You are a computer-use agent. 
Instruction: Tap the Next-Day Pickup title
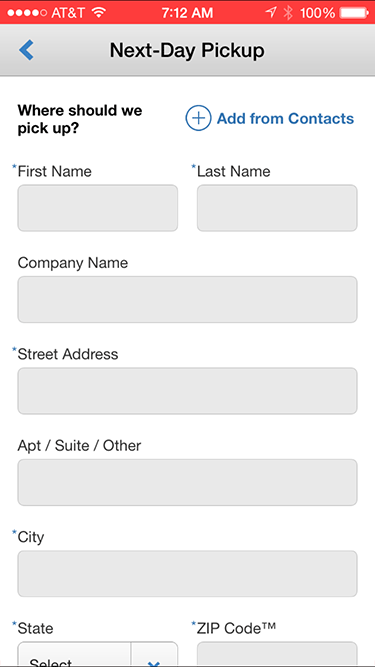point(187,50)
